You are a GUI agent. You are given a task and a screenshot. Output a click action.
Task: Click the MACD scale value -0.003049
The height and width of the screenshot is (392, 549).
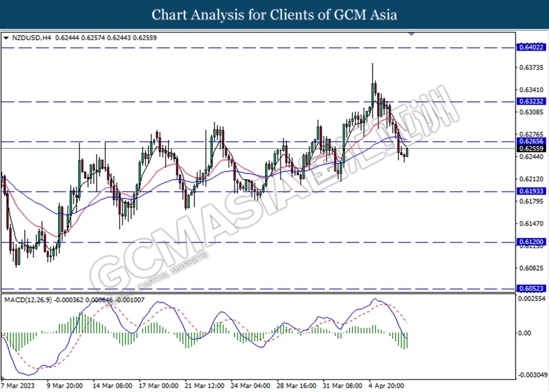pos(532,375)
